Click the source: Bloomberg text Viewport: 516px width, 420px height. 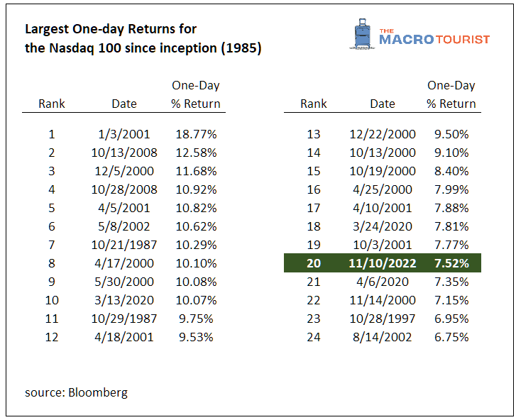pyautogui.click(x=76, y=392)
